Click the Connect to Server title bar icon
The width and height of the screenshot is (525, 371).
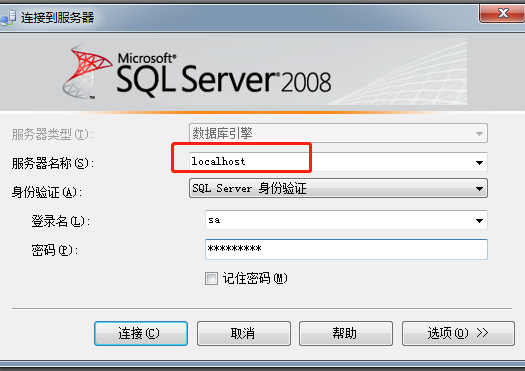tap(8, 18)
